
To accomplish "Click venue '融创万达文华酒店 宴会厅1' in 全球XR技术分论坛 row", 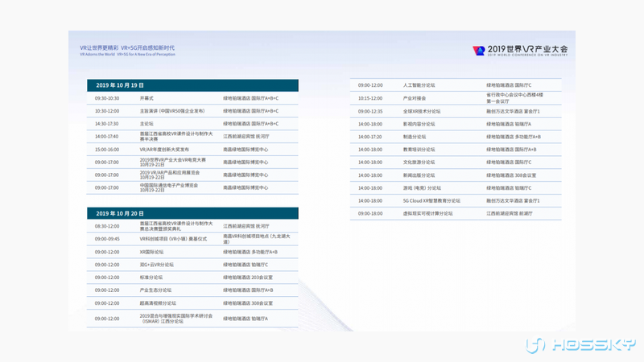I will (x=513, y=111).
